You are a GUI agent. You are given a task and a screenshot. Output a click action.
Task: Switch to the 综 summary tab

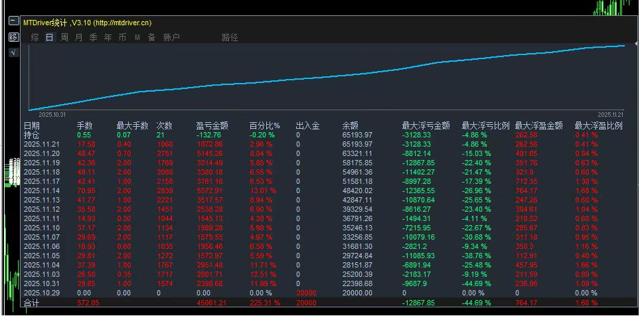[35, 37]
